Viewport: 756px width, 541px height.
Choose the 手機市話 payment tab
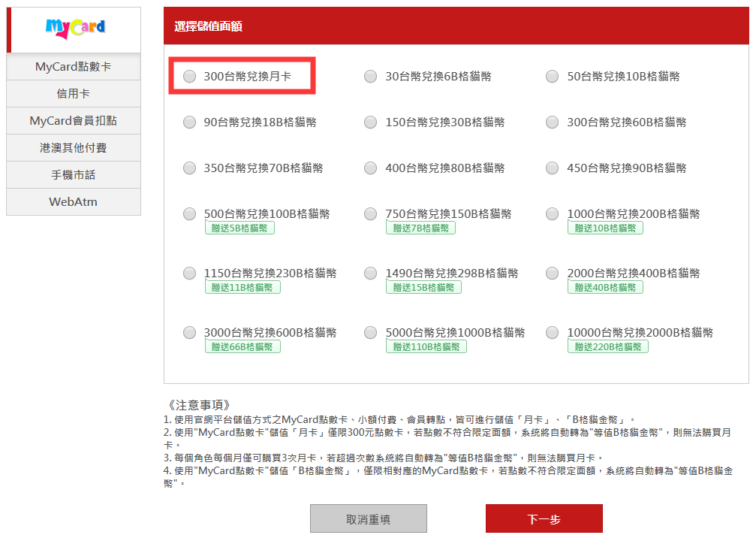tap(74, 175)
